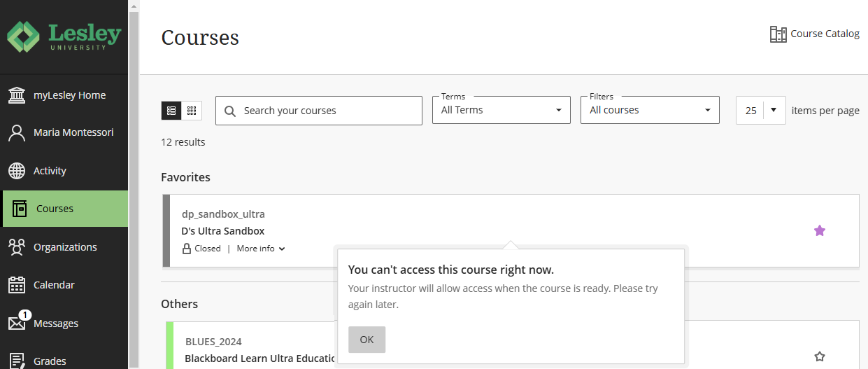
Task: Click OK in the access popup
Action: (x=367, y=340)
